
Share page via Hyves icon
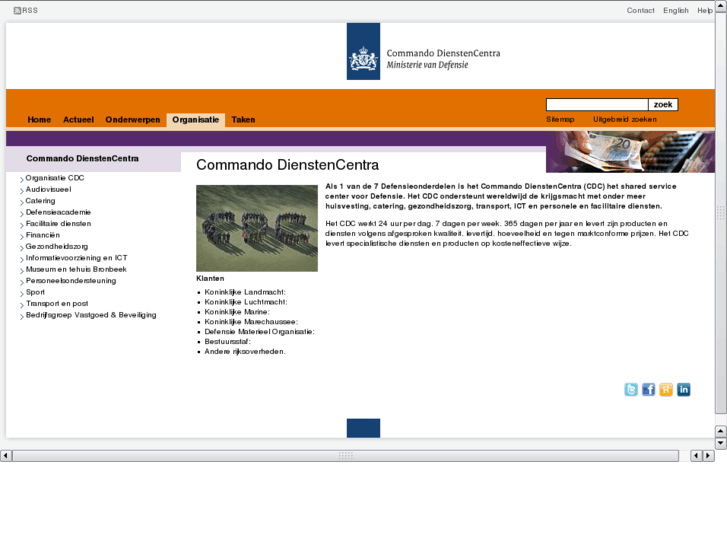(x=666, y=390)
